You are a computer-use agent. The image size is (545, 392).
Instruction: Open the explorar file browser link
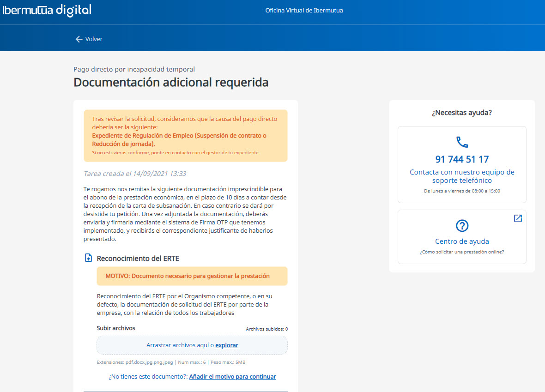point(227,345)
